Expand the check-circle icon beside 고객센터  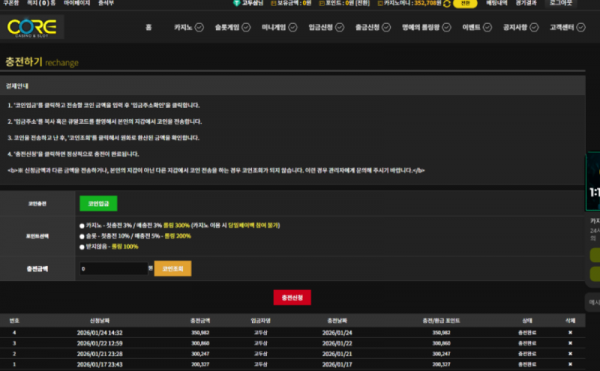pos(581,27)
